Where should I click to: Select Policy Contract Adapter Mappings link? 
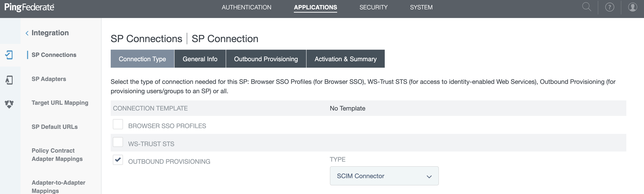click(57, 155)
